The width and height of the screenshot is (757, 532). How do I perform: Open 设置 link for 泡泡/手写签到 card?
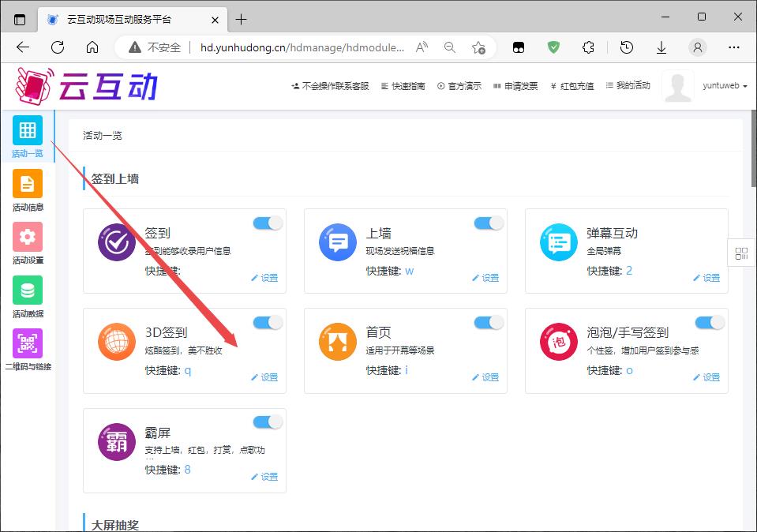(x=706, y=377)
